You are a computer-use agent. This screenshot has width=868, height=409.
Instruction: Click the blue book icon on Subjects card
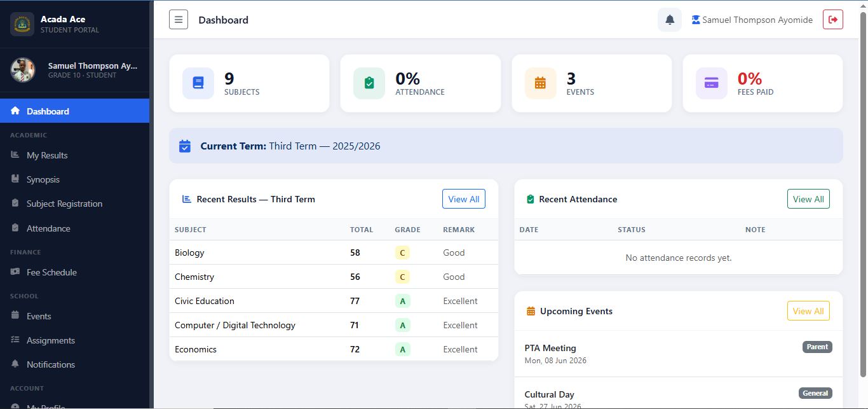[x=198, y=83]
